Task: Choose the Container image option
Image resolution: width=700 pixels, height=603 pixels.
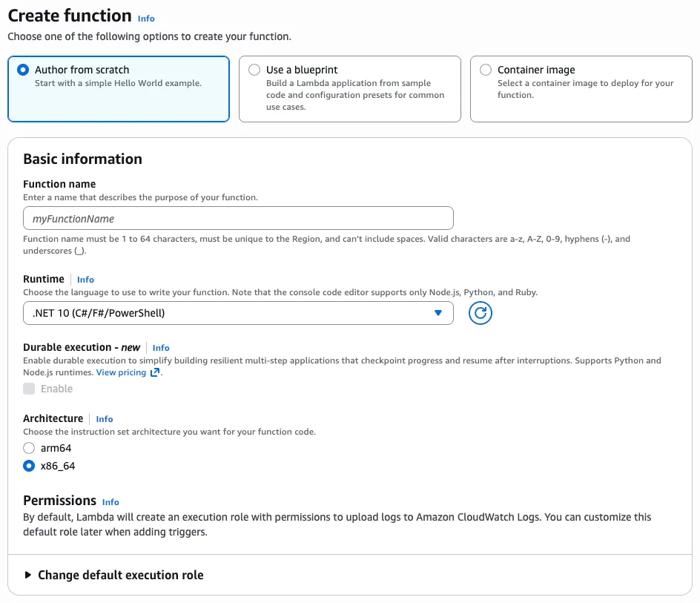Action: pos(486,70)
